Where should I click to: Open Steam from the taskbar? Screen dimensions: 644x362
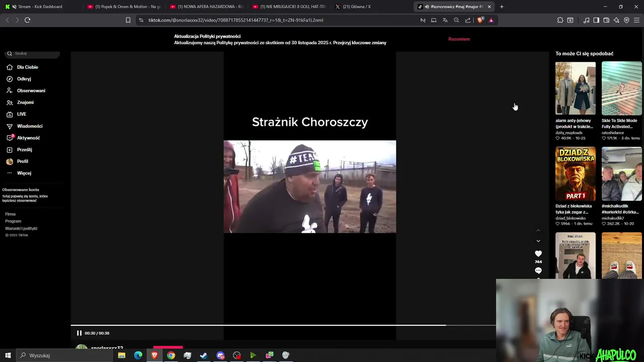point(204,355)
